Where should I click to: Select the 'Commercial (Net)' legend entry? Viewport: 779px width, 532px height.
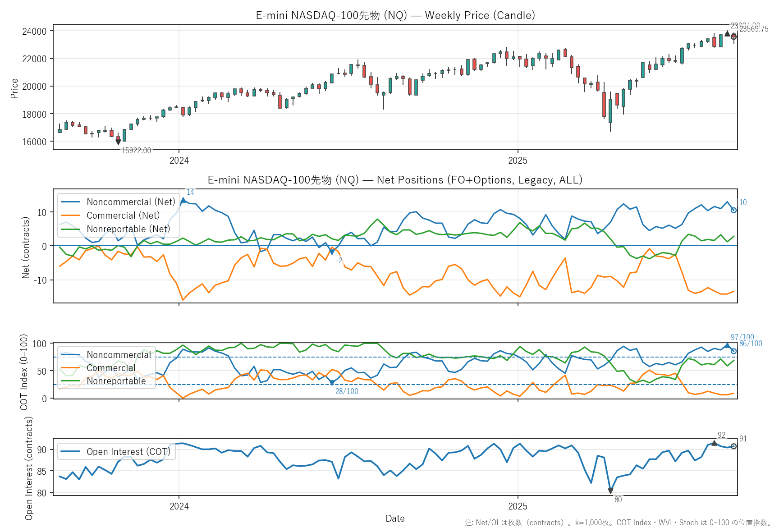(x=123, y=216)
